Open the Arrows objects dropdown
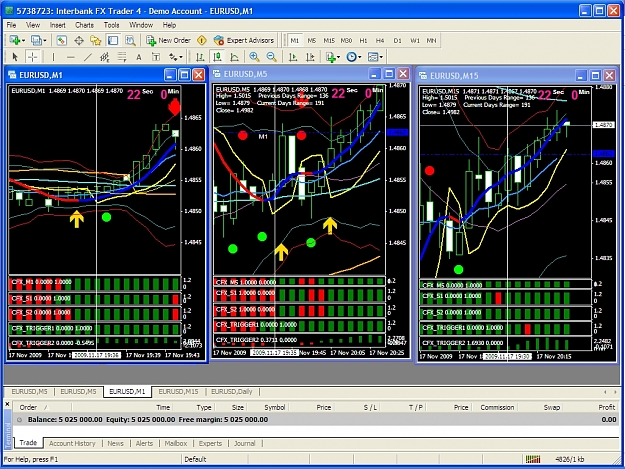 click(175, 57)
